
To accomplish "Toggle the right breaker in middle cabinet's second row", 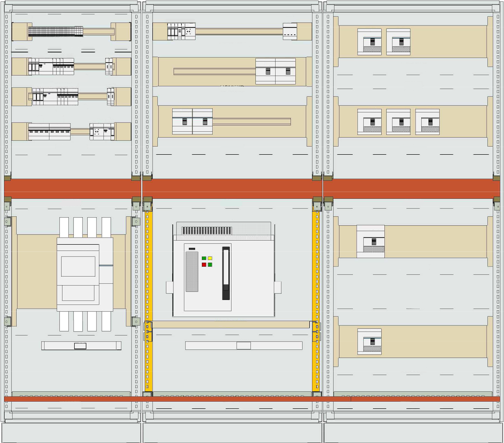I will click(285, 71).
